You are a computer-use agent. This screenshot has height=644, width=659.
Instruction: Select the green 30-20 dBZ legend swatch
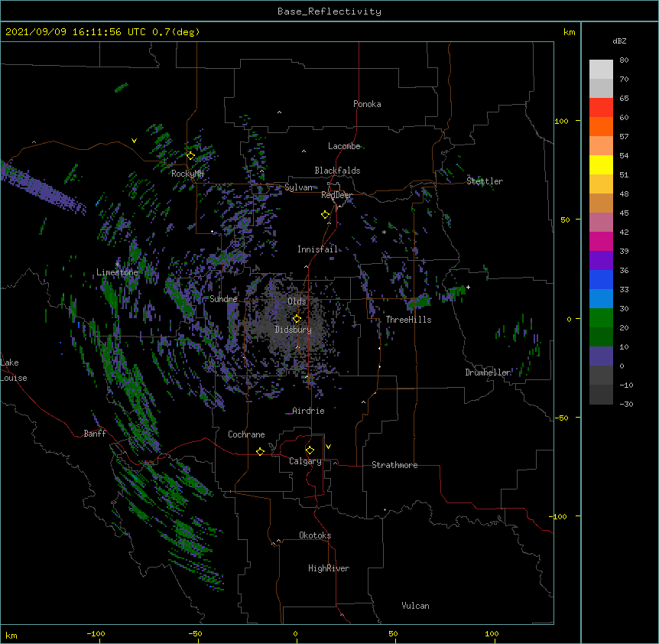click(601, 318)
